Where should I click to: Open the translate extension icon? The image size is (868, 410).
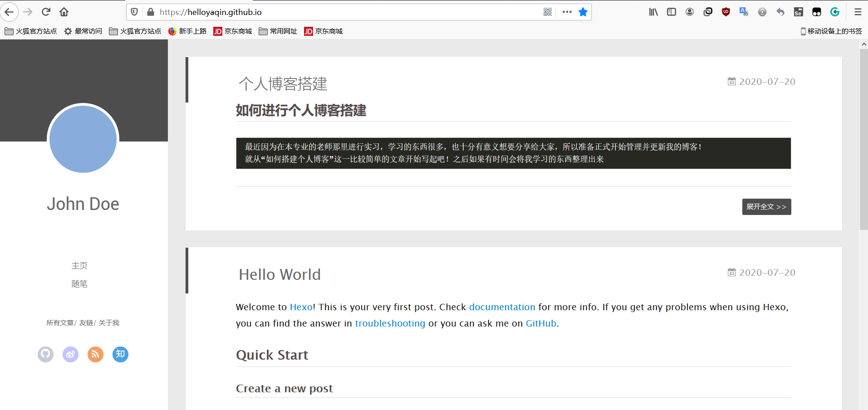pyautogui.click(x=744, y=12)
